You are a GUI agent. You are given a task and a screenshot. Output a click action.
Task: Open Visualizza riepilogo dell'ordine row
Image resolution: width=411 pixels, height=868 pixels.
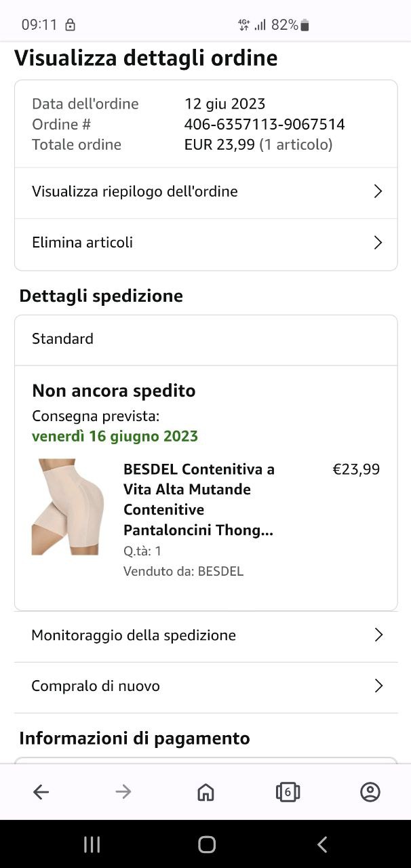[x=135, y=192]
